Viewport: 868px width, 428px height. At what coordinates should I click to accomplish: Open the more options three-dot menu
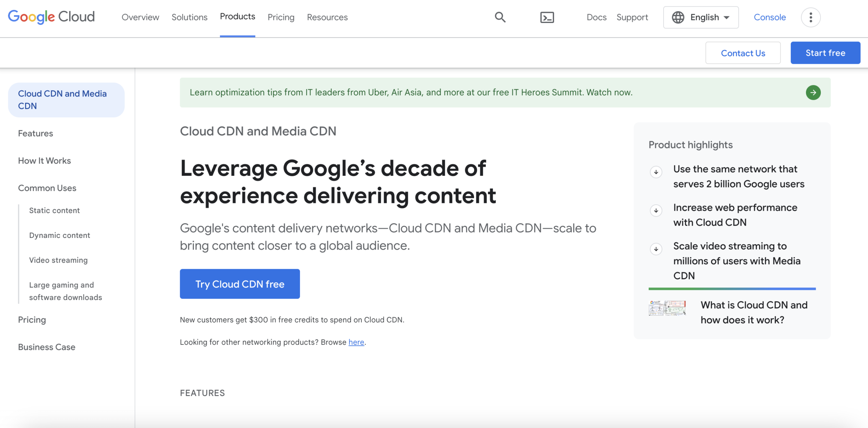[811, 17]
